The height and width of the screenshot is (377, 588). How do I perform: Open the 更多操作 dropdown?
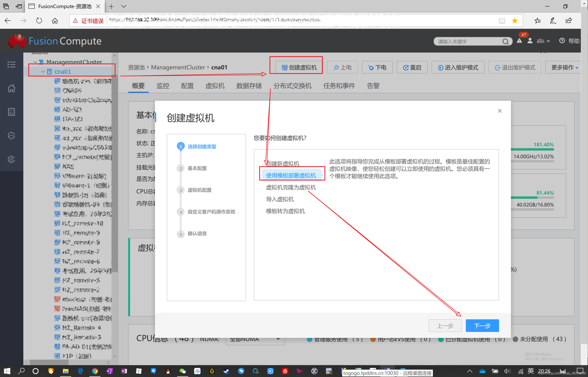[x=564, y=67]
